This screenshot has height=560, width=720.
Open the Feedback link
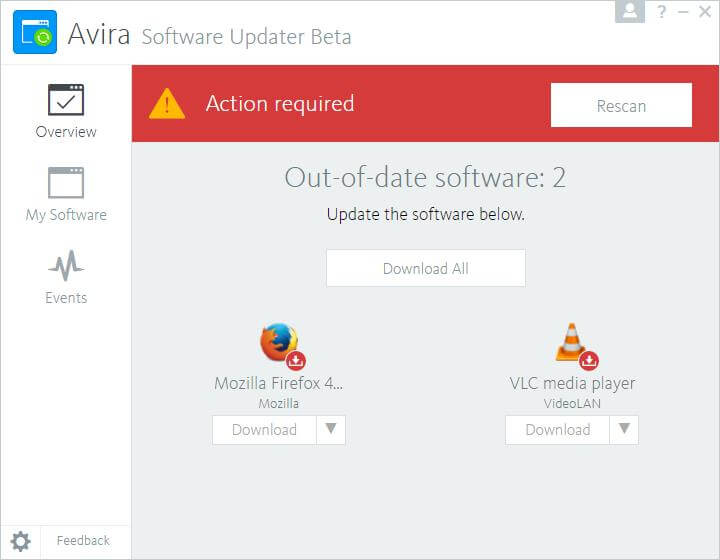click(x=83, y=541)
